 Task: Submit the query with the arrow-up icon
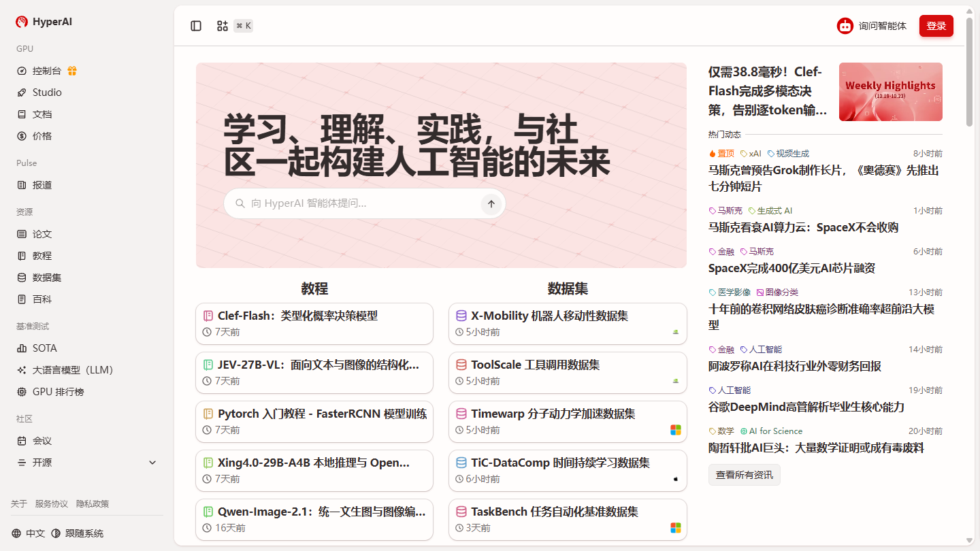tap(491, 203)
